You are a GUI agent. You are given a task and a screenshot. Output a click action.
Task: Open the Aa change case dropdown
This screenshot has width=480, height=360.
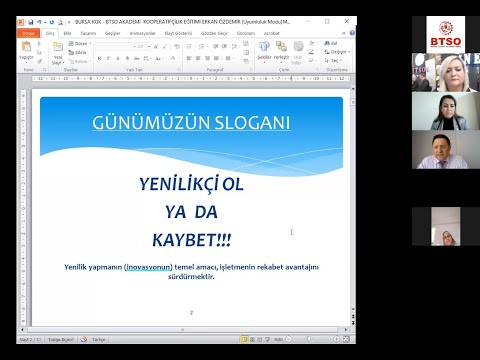(158, 58)
